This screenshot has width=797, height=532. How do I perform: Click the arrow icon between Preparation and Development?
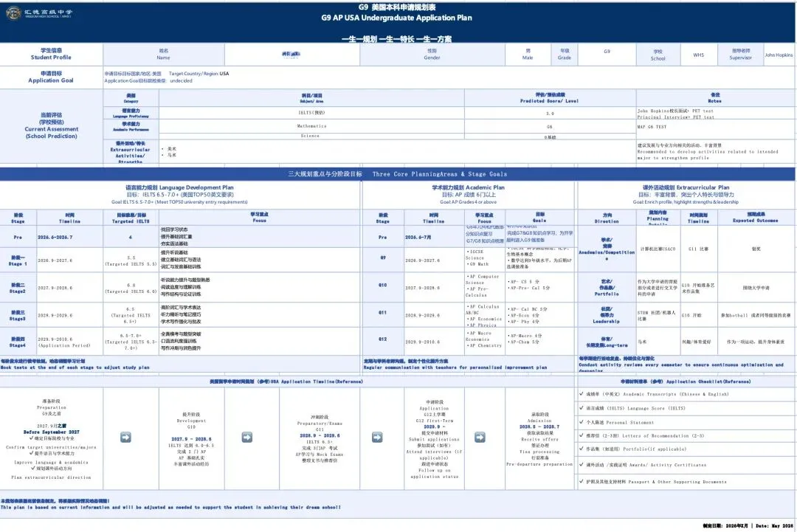pyautogui.click(x=125, y=438)
